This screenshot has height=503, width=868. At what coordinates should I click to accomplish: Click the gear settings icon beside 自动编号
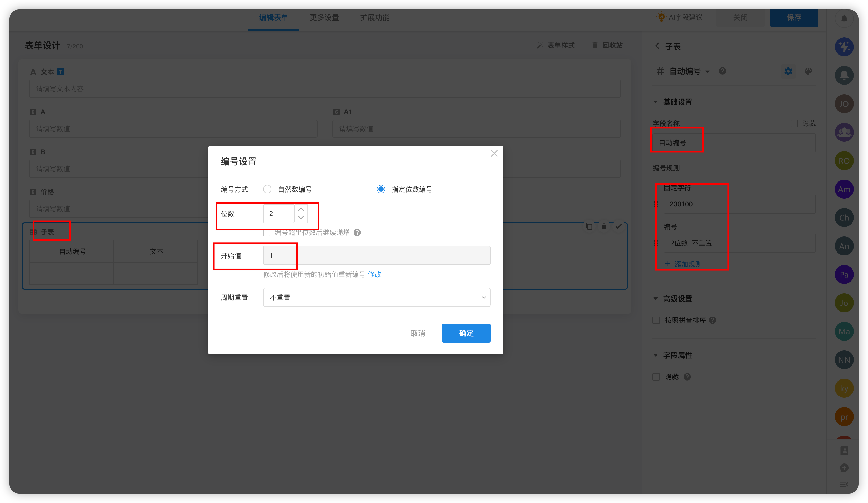[788, 71]
